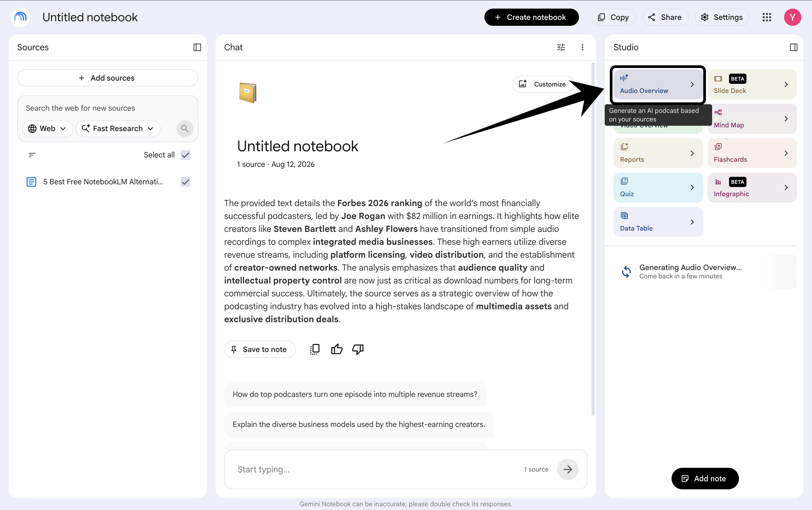Open the Google apps grid
The height and width of the screenshot is (510, 812).
pos(767,17)
